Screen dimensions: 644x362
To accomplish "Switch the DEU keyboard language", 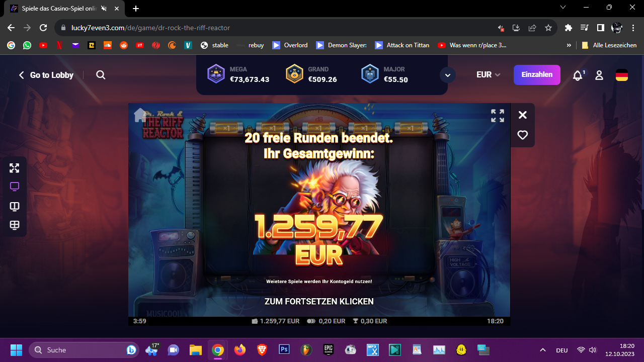I will coord(562,350).
